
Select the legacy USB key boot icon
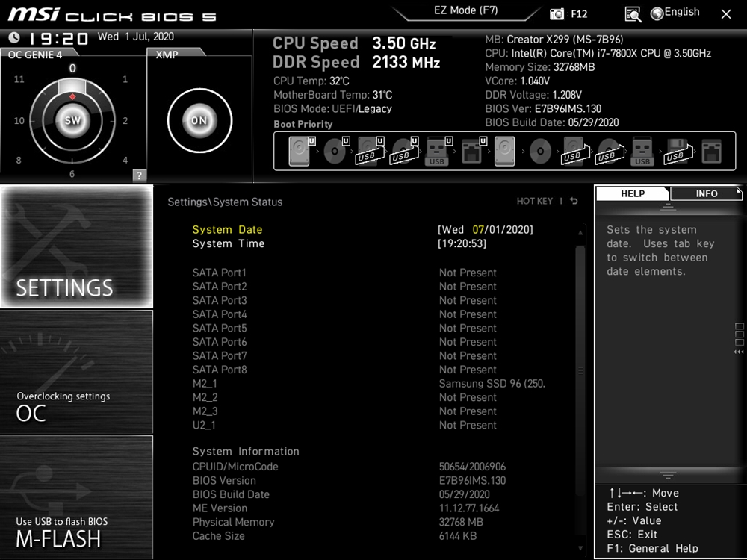pyautogui.click(x=642, y=151)
